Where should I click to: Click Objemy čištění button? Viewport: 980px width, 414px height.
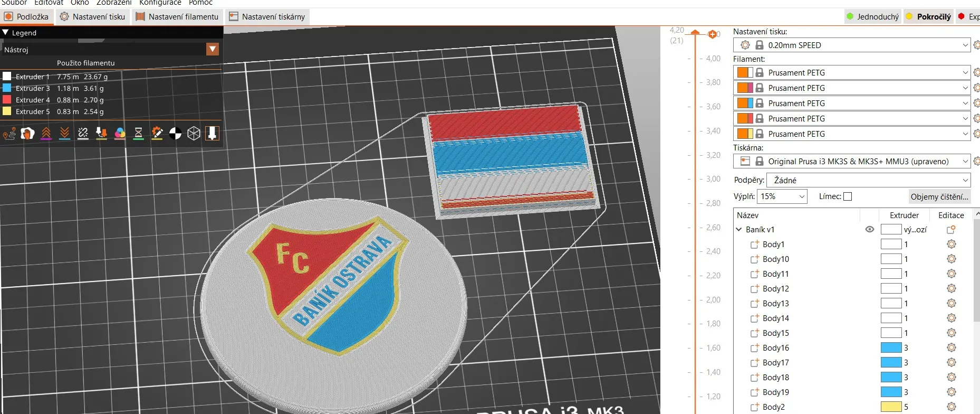(939, 196)
